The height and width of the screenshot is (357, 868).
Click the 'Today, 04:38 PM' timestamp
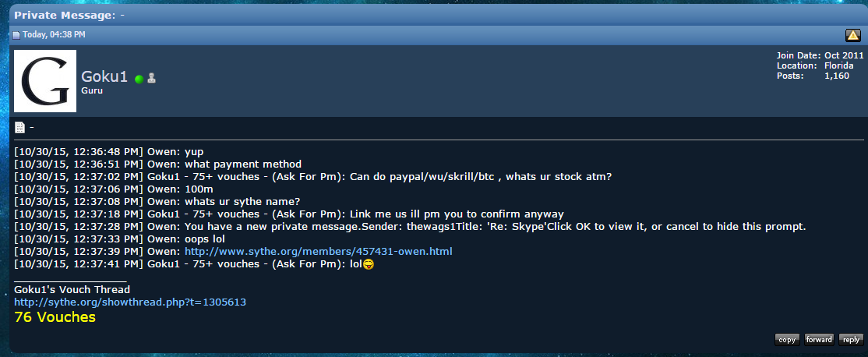click(55, 35)
